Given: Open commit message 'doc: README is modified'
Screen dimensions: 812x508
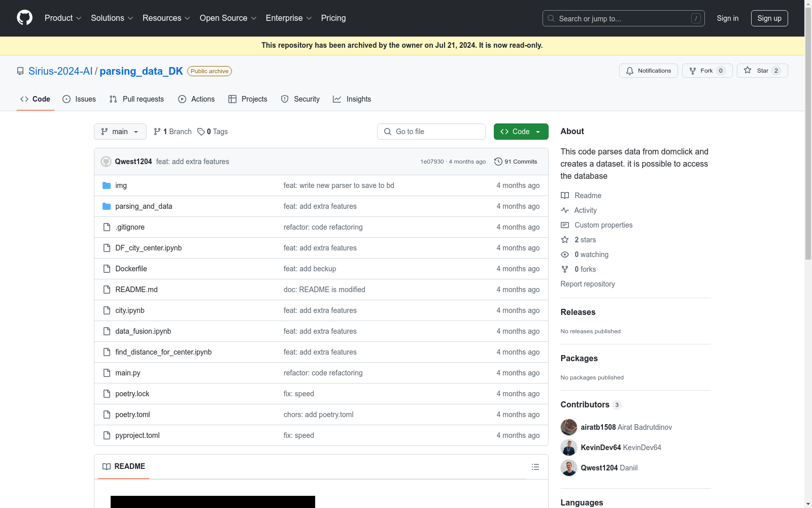Looking at the screenshot, I should point(324,290).
